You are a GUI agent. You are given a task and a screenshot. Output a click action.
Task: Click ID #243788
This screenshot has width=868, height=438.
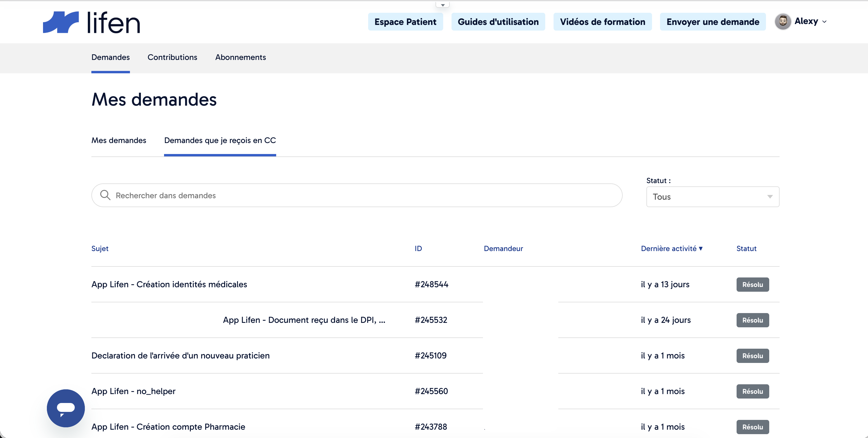point(431,426)
